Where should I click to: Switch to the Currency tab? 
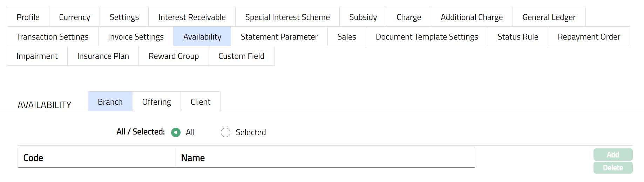74,17
